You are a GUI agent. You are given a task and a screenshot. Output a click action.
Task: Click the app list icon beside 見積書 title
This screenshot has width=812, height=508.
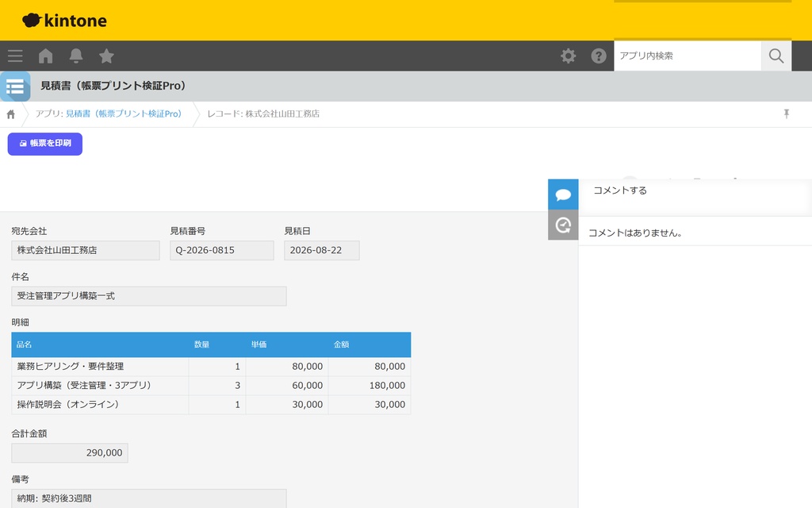(x=15, y=87)
